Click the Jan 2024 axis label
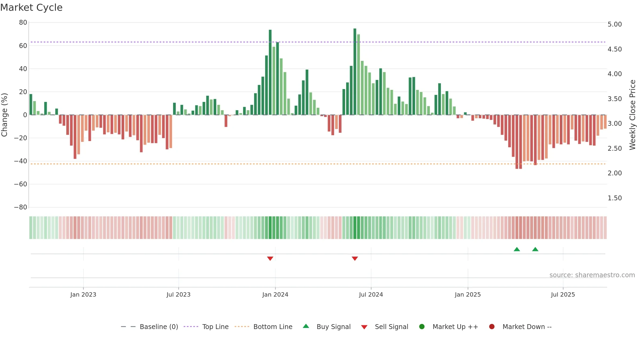 point(275,294)
